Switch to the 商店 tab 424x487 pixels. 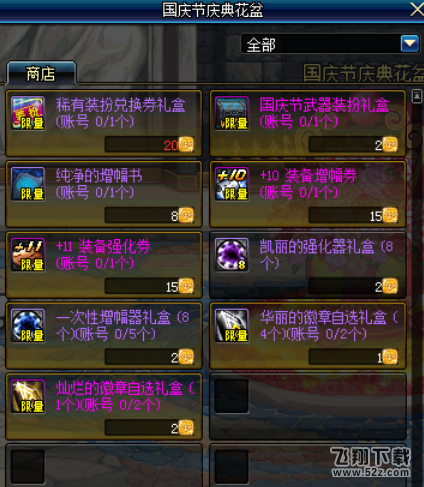(x=41, y=73)
